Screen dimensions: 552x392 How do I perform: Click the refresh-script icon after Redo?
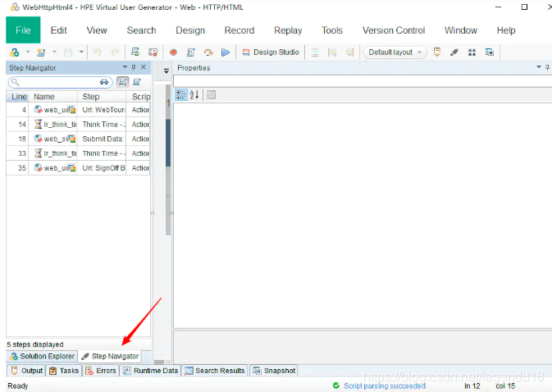[x=135, y=52]
